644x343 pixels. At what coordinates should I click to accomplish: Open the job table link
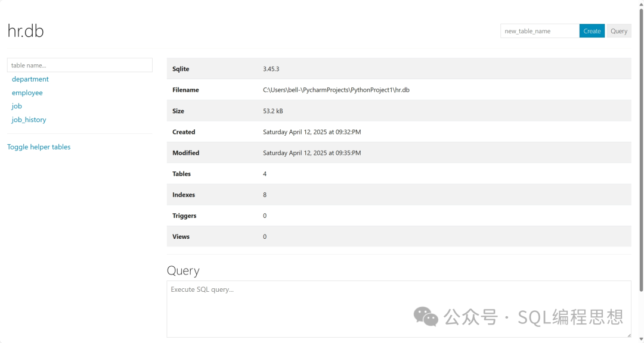tap(17, 106)
